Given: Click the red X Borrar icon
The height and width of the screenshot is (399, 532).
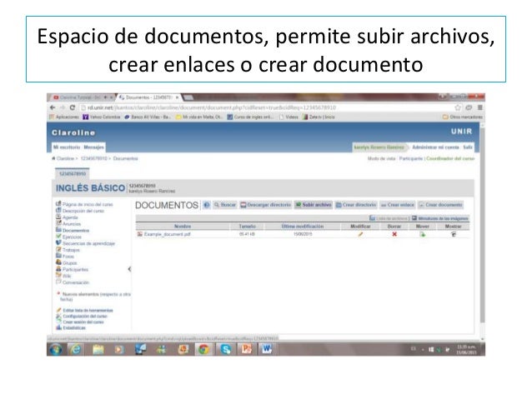Looking at the screenshot, I should (394, 234).
